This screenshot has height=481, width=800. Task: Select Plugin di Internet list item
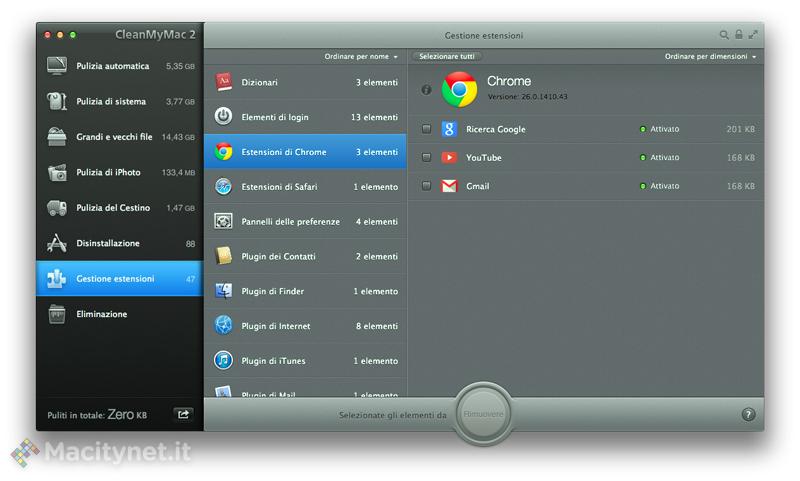tap(306, 325)
